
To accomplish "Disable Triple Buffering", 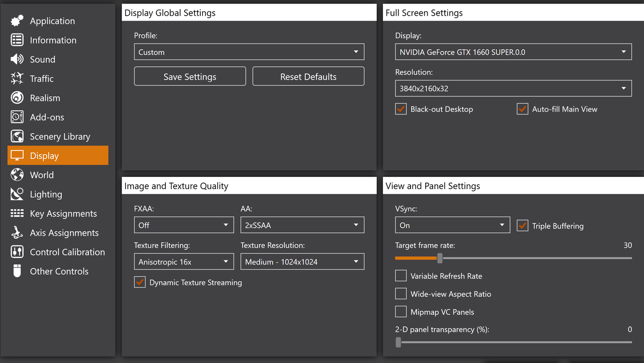I will coord(522,226).
